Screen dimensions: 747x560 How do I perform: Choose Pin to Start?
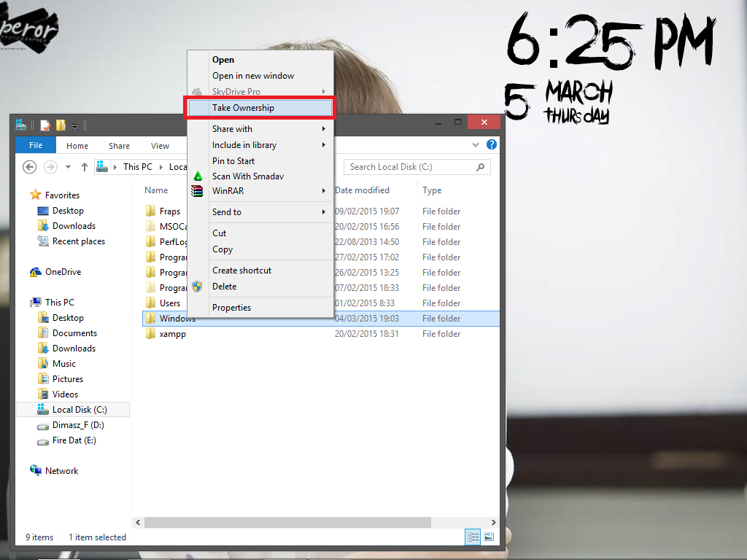pyautogui.click(x=260, y=161)
